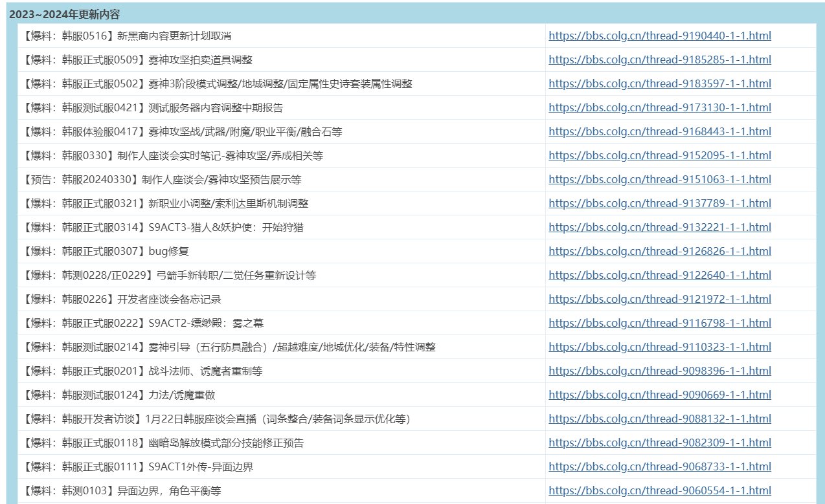Viewport: 825px width, 504px height.
Task: Click row 韩服正式服0111 S9ACT1外传-异面边界
Action: [x=417, y=467]
